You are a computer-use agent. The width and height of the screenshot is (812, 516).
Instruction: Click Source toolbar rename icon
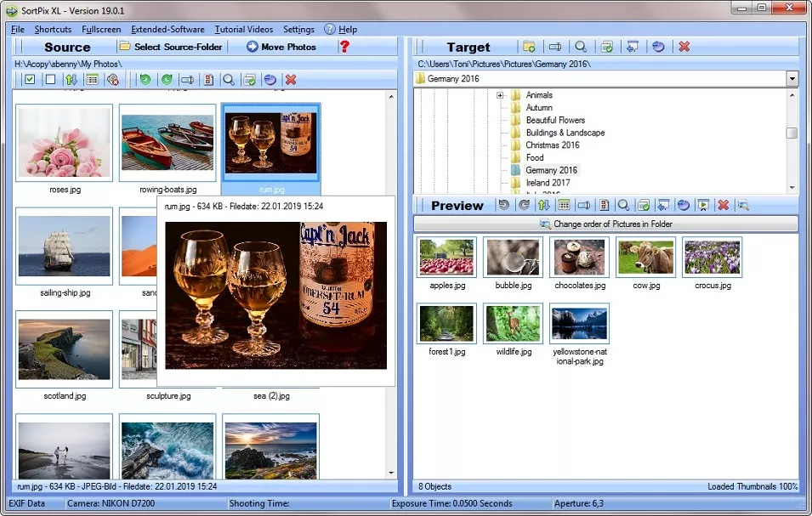[187, 80]
